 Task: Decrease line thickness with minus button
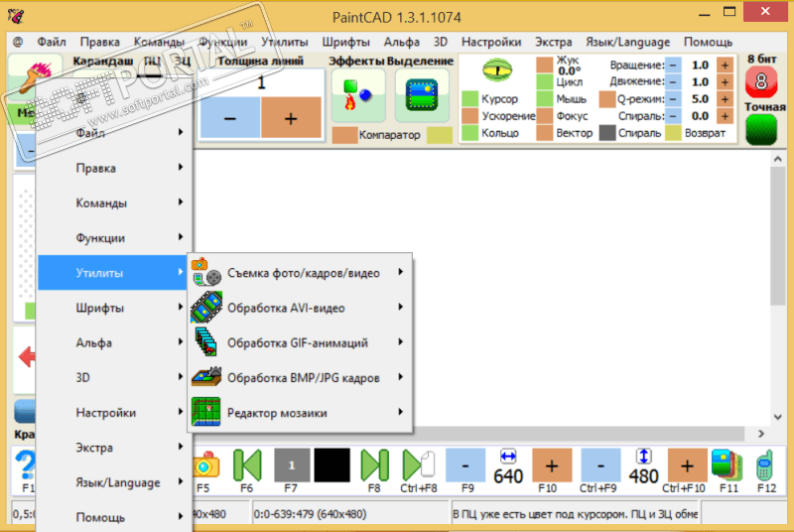click(230, 117)
